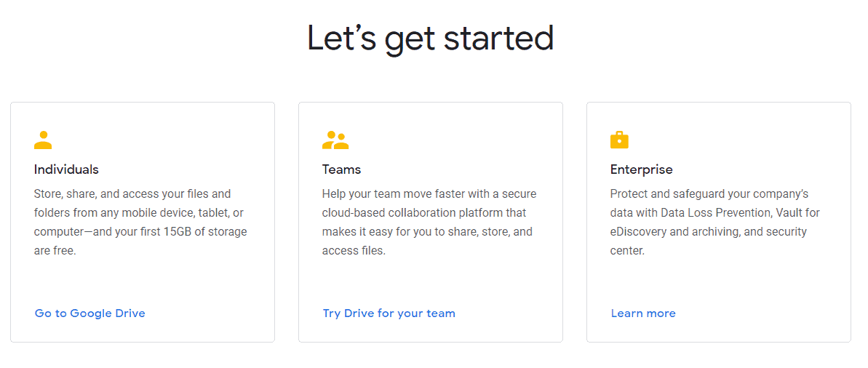Image resolution: width=868 pixels, height=368 pixels.
Task: Open the Go to Google Drive link
Action: (89, 313)
